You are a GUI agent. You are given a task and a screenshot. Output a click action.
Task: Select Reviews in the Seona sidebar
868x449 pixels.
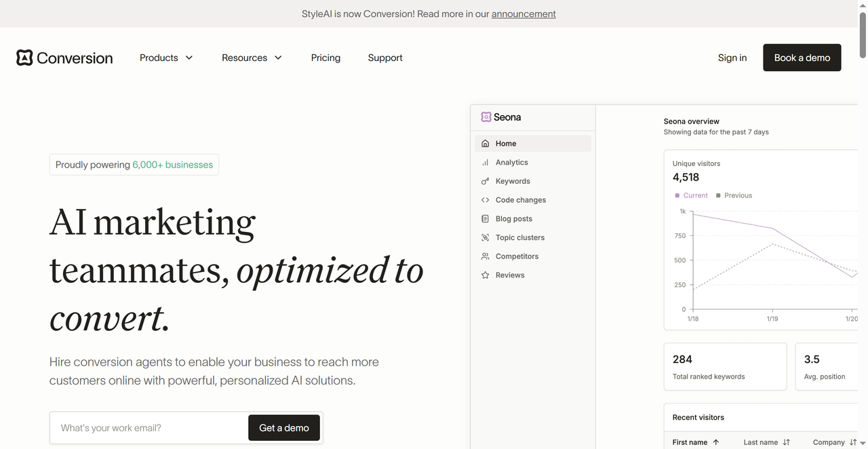click(x=533, y=275)
